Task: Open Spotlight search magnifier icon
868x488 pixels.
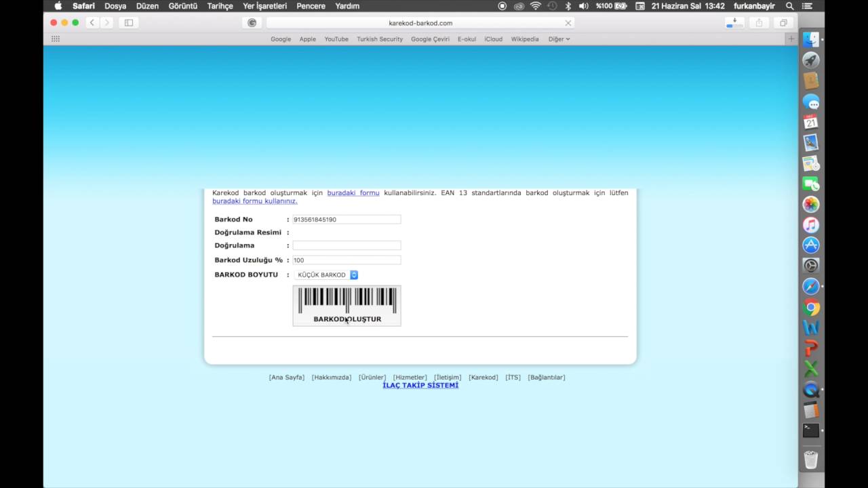Action: (789, 6)
